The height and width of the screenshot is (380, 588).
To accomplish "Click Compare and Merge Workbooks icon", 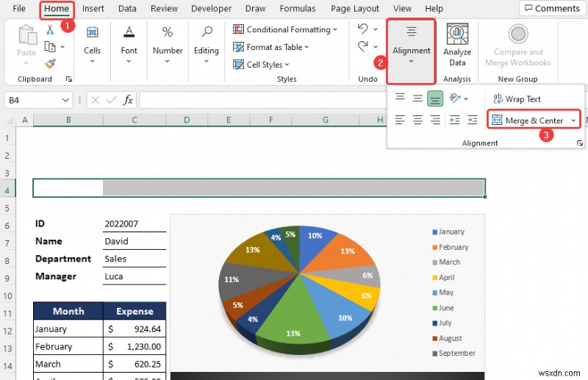I will [518, 34].
